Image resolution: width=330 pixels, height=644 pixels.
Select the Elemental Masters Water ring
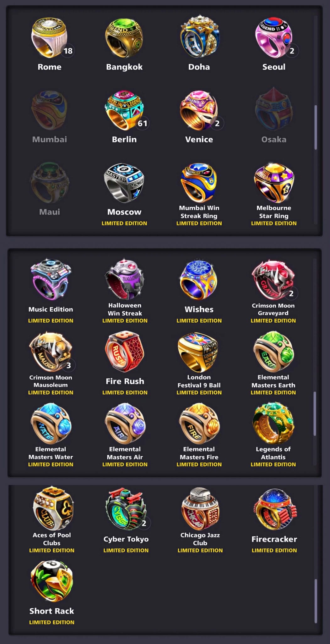(51, 423)
